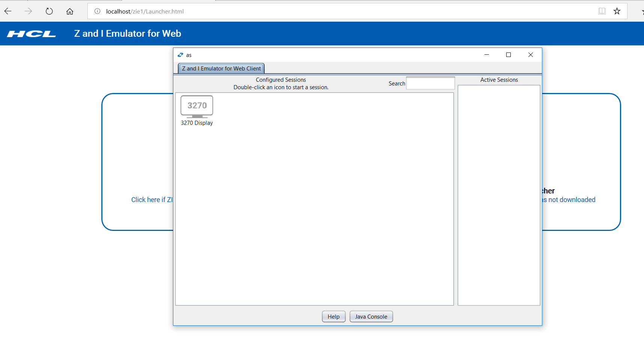Open reading view icon in address bar
This screenshot has height=337, width=644.
coord(602,11)
